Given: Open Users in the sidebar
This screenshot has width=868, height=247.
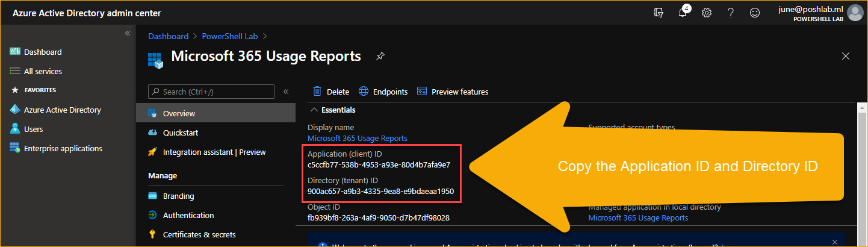Looking at the screenshot, I should click(x=34, y=129).
